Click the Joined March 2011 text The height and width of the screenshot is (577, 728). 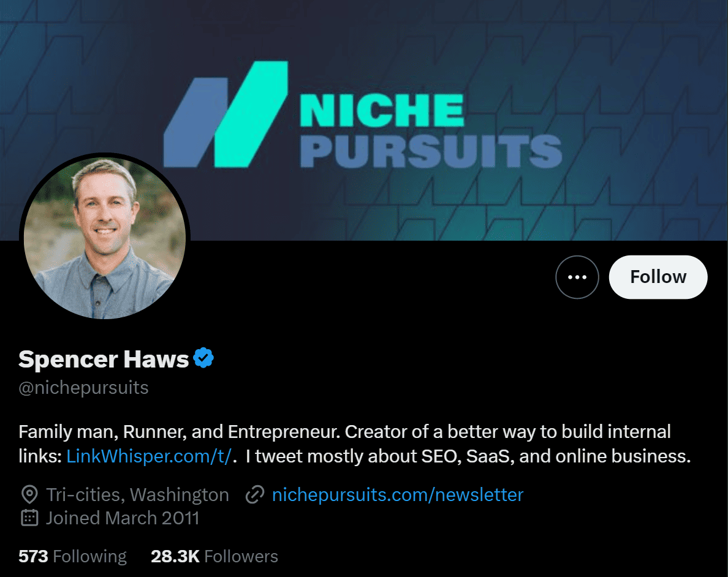point(123,518)
